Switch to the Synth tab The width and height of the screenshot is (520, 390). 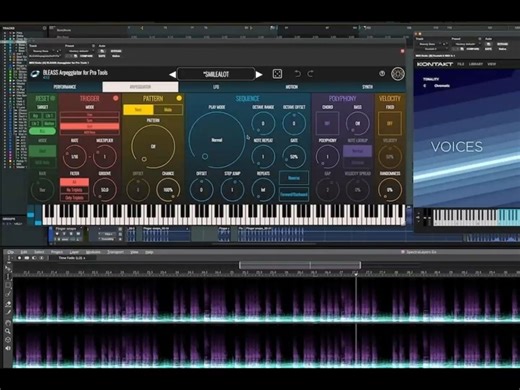pyautogui.click(x=367, y=87)
